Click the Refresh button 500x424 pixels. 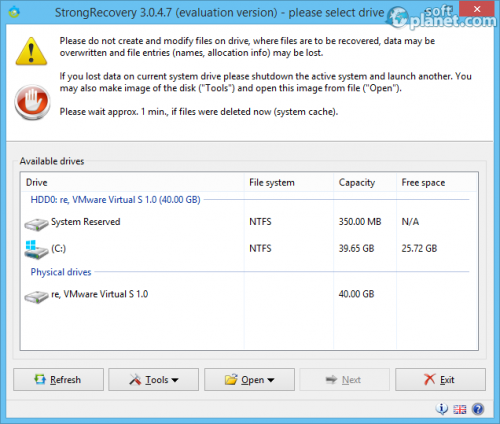[58, 379]
